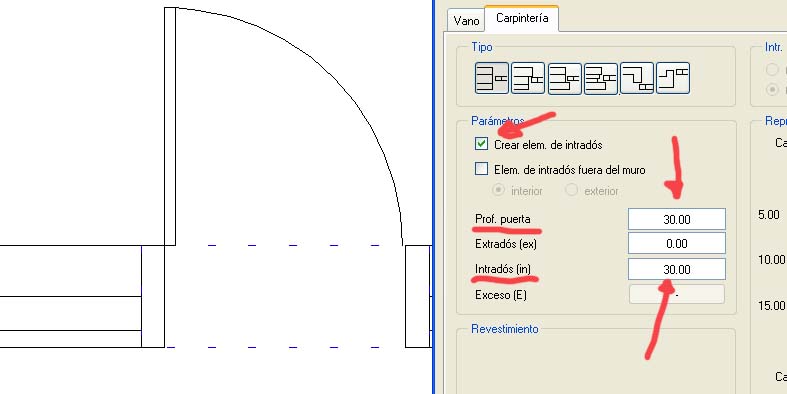Click the Intradós (in) value field
This screenshot has height=394, width=787.
pyautogui.click(x=677, y=270)
